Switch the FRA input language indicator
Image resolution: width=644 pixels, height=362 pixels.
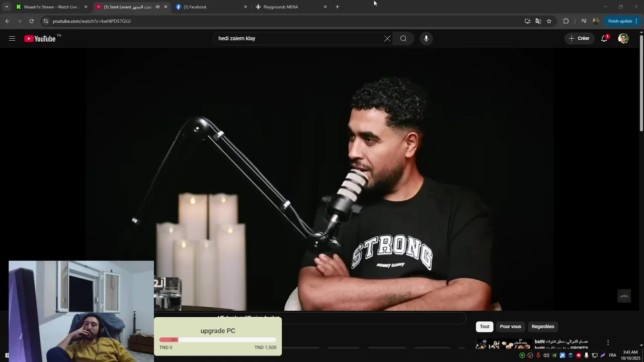point(612,355)
